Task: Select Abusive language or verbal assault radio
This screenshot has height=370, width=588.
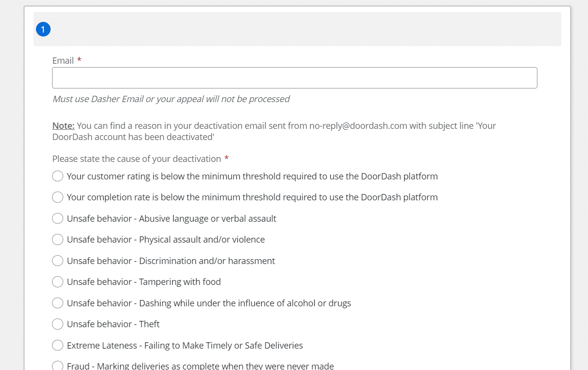Action: [x=58, y=219]
